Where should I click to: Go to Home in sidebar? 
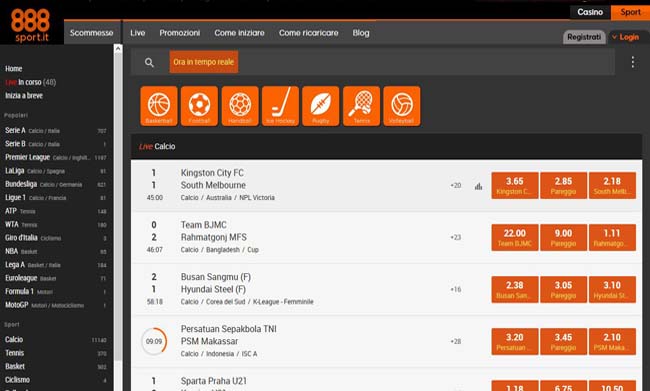coord(14,69)
